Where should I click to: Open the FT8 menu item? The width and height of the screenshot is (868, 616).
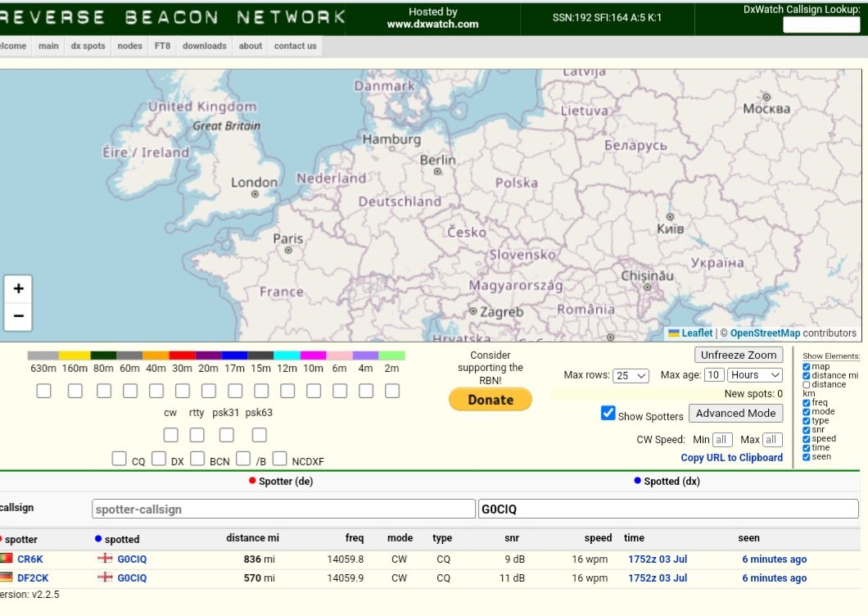(162, 46)
